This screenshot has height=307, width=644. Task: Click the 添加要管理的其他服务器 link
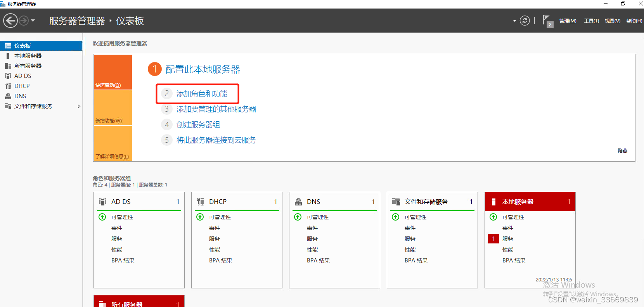[216, 109]
